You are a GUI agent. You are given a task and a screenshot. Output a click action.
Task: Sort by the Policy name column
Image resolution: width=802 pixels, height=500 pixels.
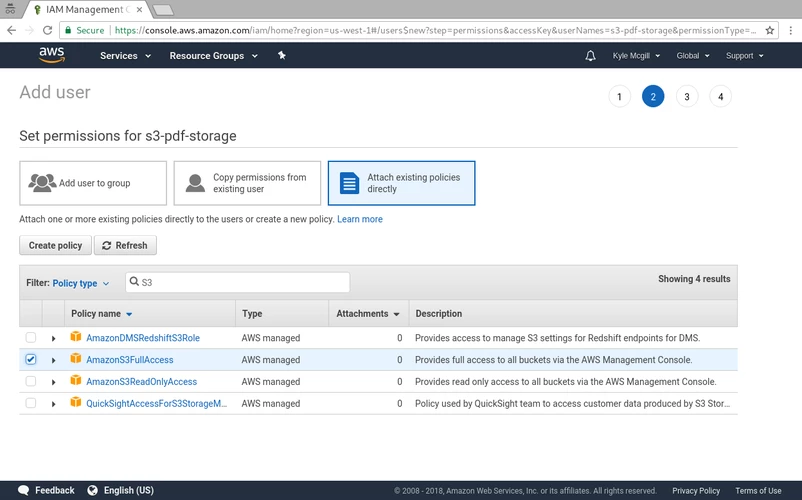101,313
